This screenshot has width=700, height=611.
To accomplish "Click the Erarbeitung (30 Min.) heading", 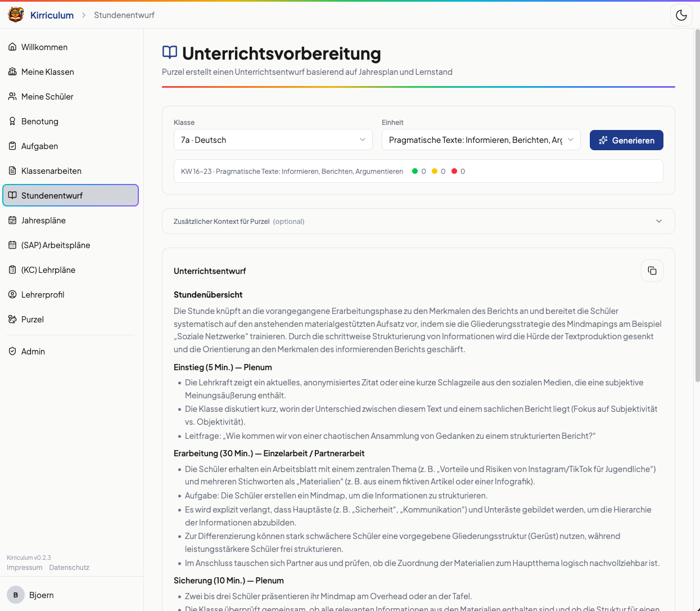I will click(x=269, y=453).
